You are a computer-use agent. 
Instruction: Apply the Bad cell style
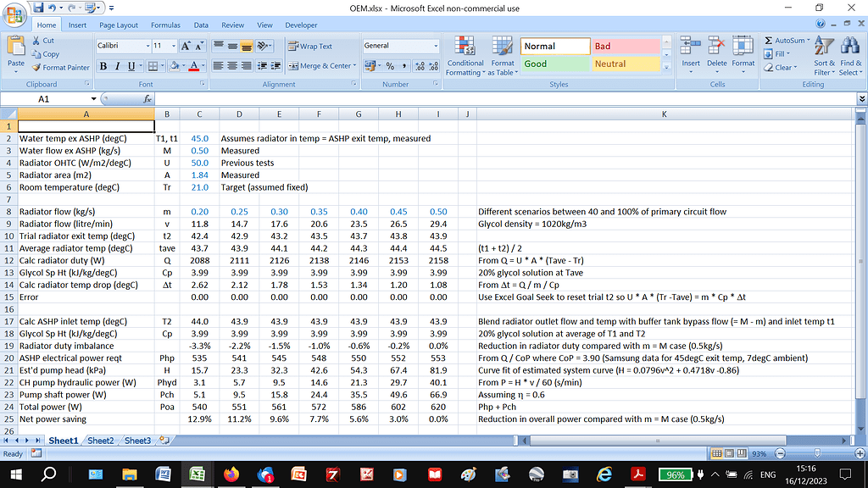pos(625,47)
